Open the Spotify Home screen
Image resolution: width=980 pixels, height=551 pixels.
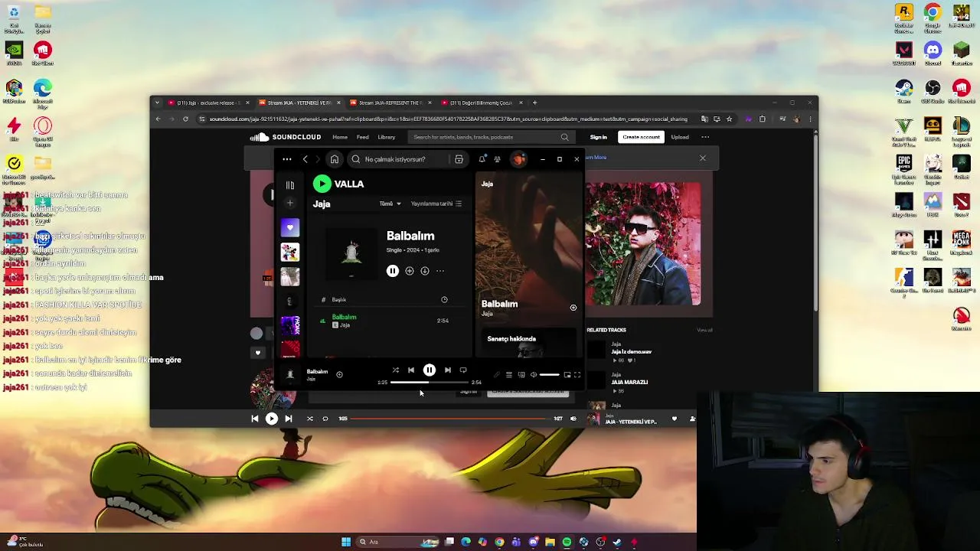[335, 159]
